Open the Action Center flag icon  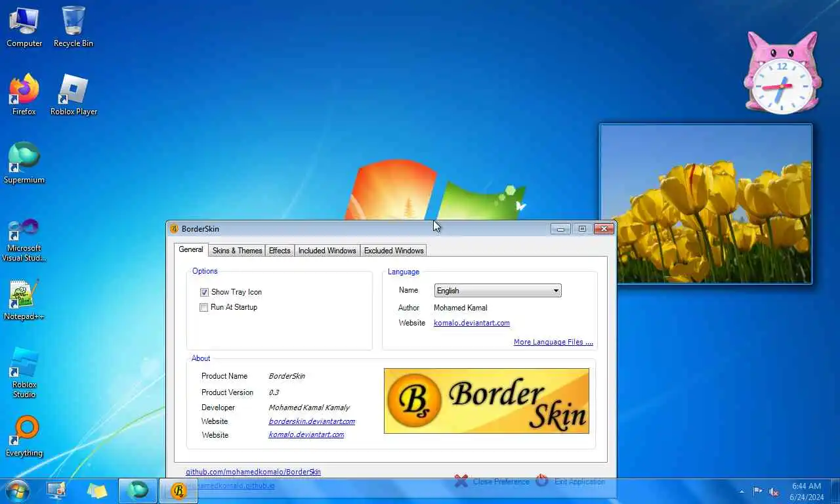(x=758, y=492)
